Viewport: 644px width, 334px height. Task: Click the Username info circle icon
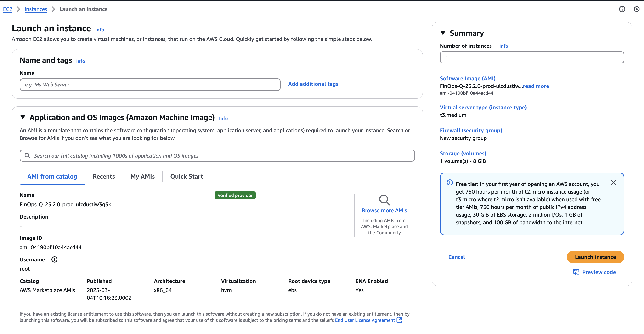[x=54, y=259]
